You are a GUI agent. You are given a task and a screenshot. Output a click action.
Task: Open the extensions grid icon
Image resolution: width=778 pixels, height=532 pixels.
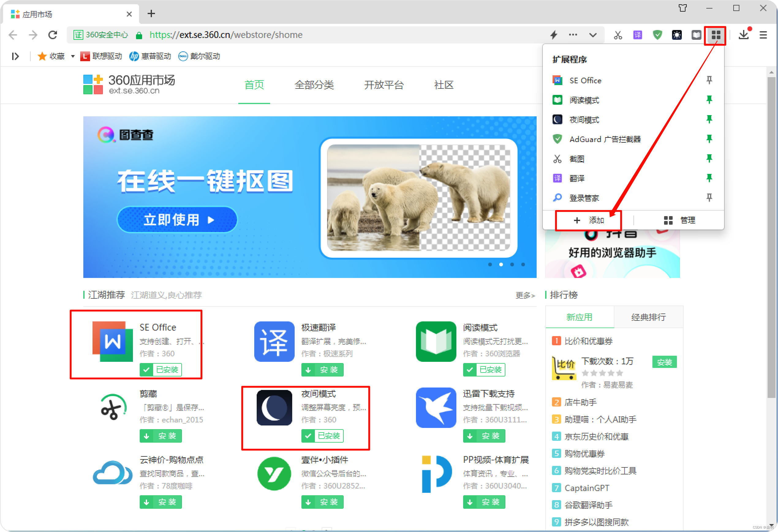click(x=716, y=35)
